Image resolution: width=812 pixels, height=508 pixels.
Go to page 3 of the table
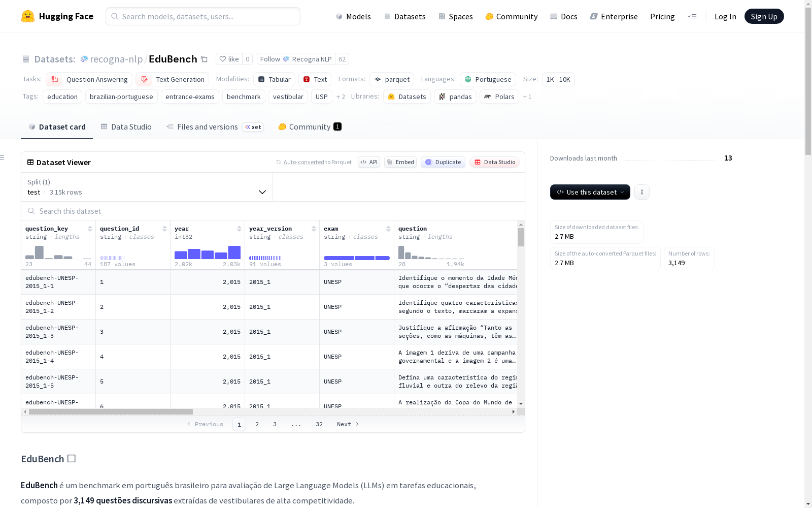click(x=275, y=424)
